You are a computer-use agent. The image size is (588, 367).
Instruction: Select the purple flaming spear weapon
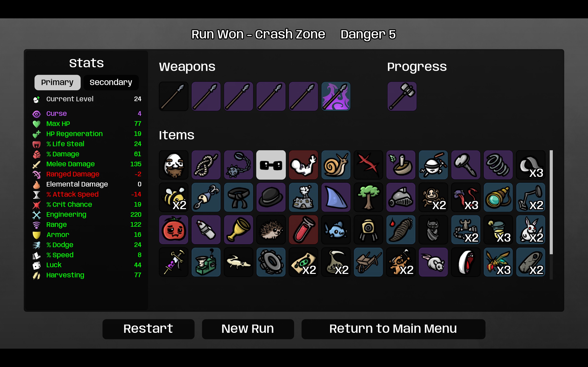336,96
